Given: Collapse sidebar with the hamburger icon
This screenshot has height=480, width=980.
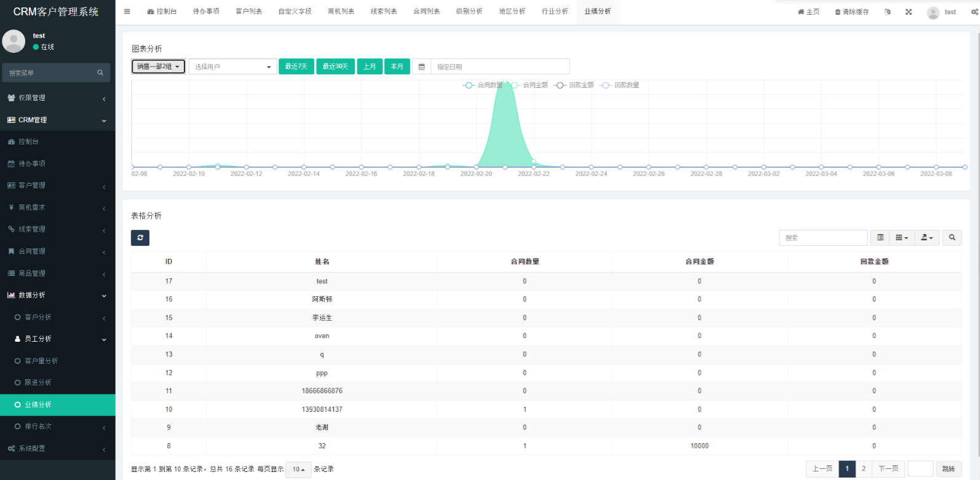Looking at the screenshot, I should 127,12.
